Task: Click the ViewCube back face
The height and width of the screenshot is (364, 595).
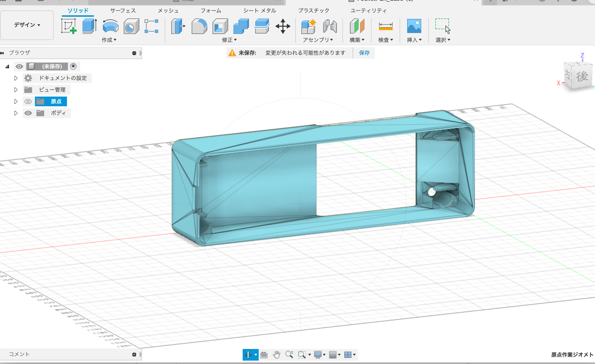Action: pos(582,77)
